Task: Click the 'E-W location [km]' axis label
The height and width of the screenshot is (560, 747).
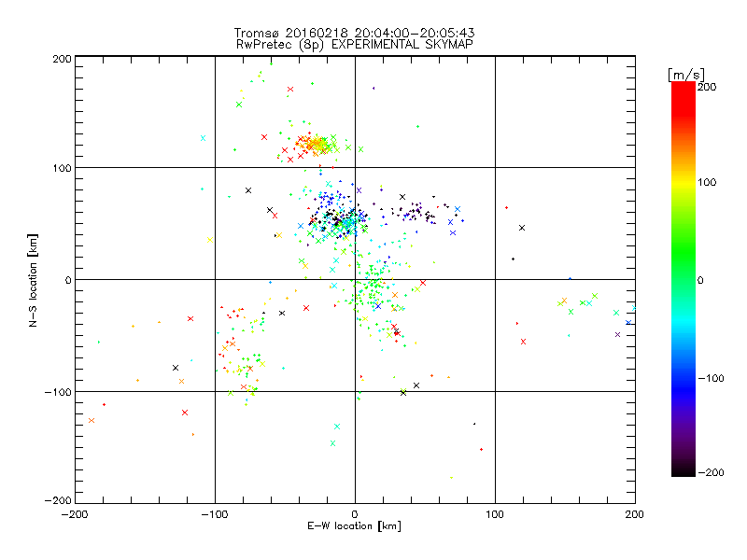Action: coord(354,526)
